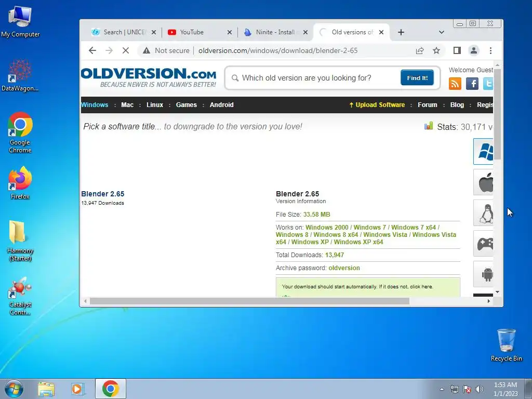The image size is (532, 399).
Task: Switch to the Ninite tab
Action: [x=272, y=32]
